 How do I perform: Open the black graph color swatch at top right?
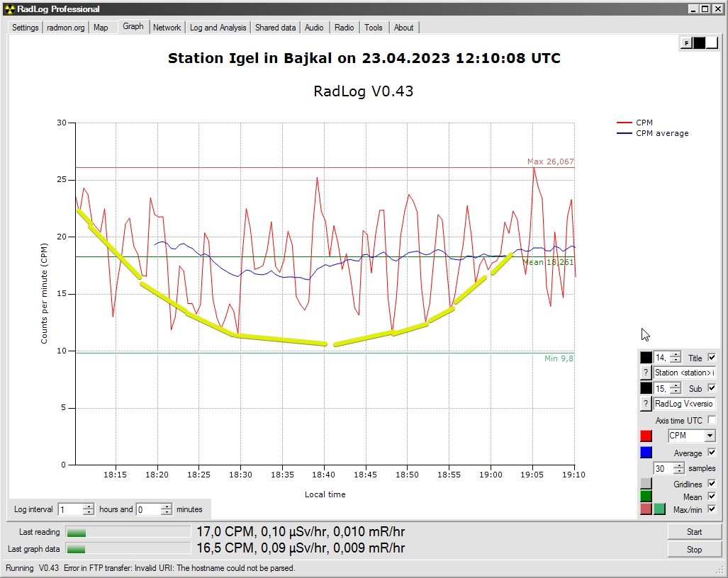click(x=699, y=43)
